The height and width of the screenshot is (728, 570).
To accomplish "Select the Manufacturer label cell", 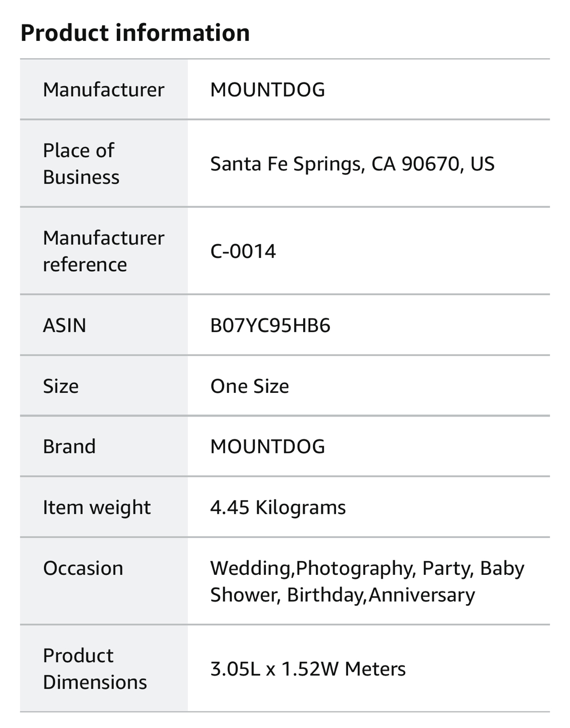I will point(104,89).
